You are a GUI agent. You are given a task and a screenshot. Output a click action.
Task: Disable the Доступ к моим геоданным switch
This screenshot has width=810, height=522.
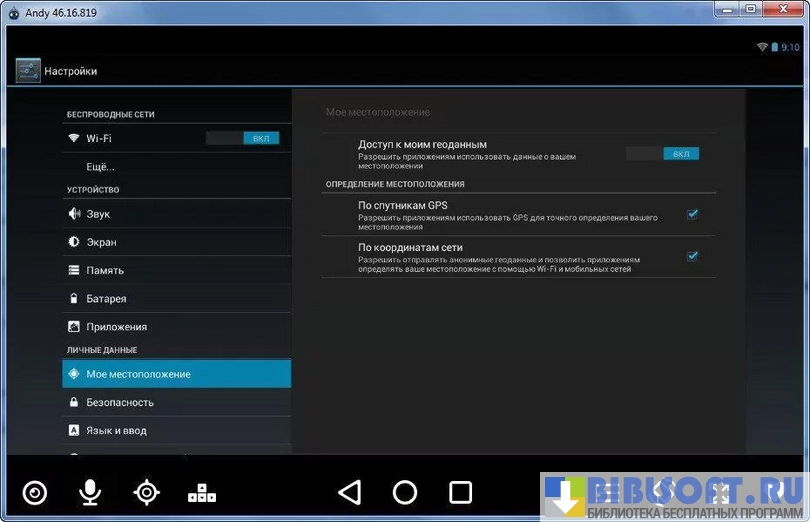tap(662, 154)
